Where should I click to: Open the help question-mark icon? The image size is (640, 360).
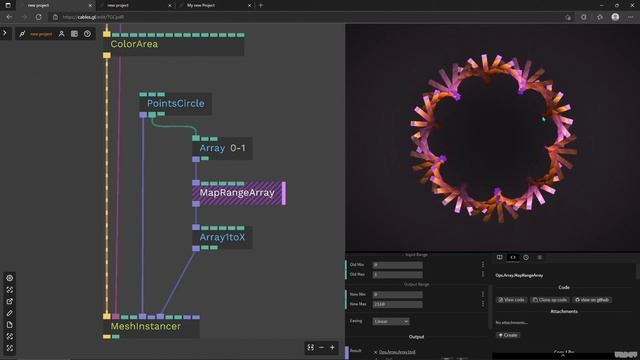[x=87, y=34]
